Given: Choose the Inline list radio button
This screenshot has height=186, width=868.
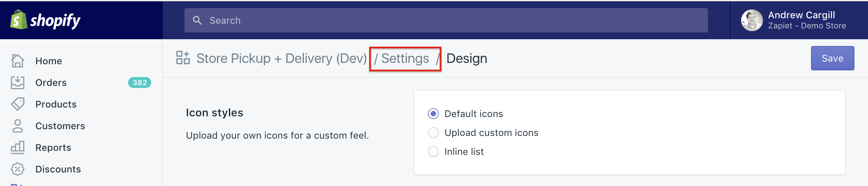Looking at the screenshot, I should pos(433,152).
